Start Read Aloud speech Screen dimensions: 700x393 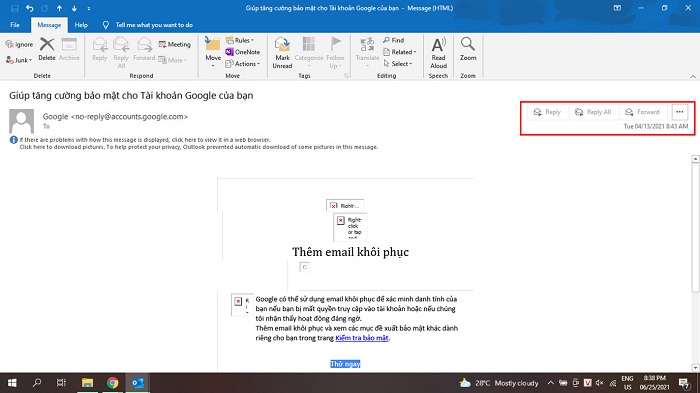click(438, 52)
